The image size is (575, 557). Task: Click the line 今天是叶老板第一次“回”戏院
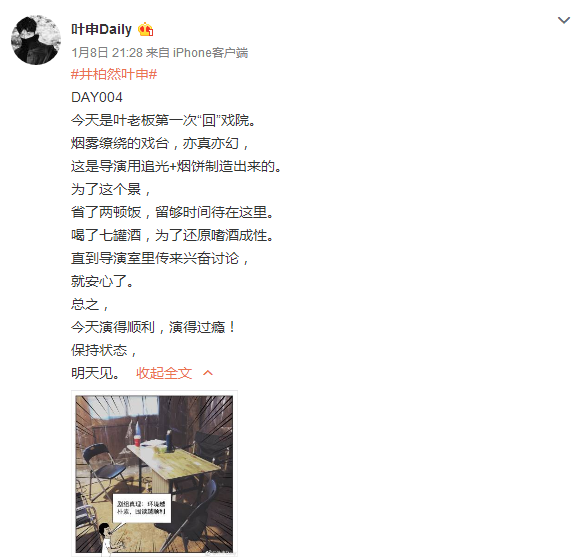click(x=163, y=120)
